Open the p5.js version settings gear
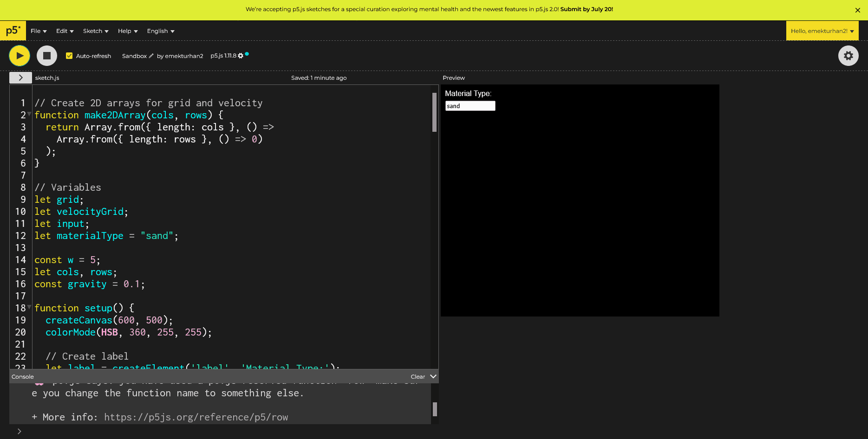The height and width of the screenshot is (439, 868). pyautogui.click(x=241, y=56)
